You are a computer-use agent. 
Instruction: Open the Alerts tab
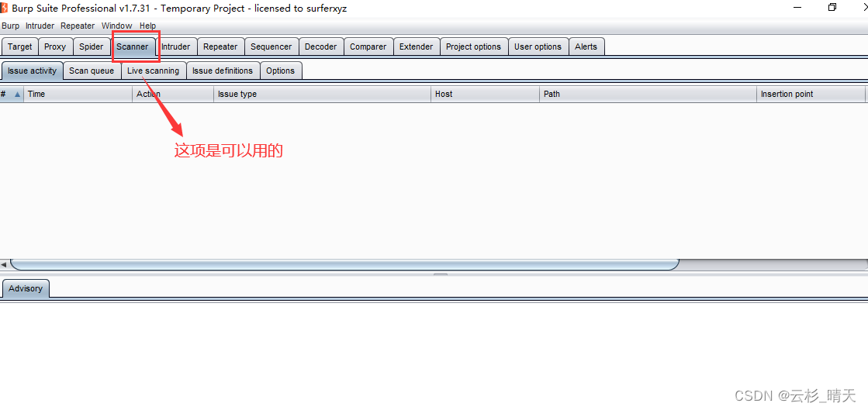point(586,47)
